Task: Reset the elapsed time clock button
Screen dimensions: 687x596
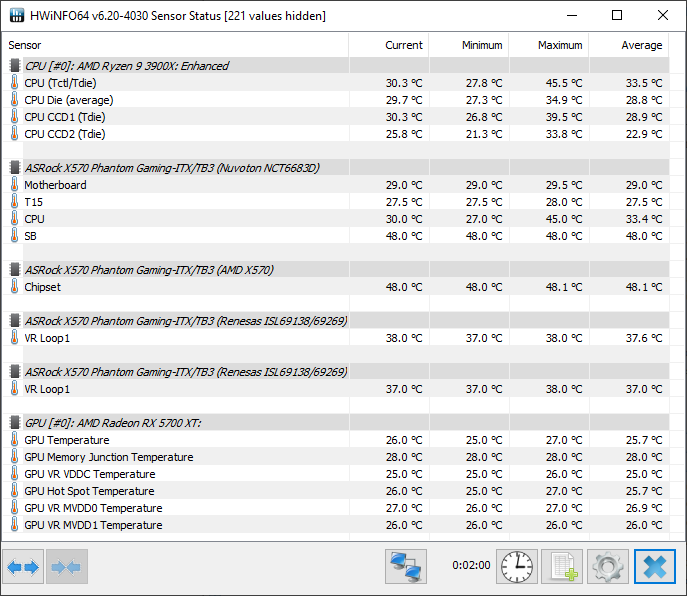Action: 517,567
